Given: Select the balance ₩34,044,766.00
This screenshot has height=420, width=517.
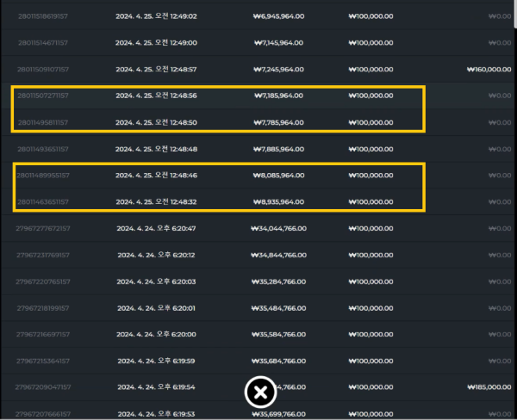Looking at the screenshot, I should tap(278, 228).
